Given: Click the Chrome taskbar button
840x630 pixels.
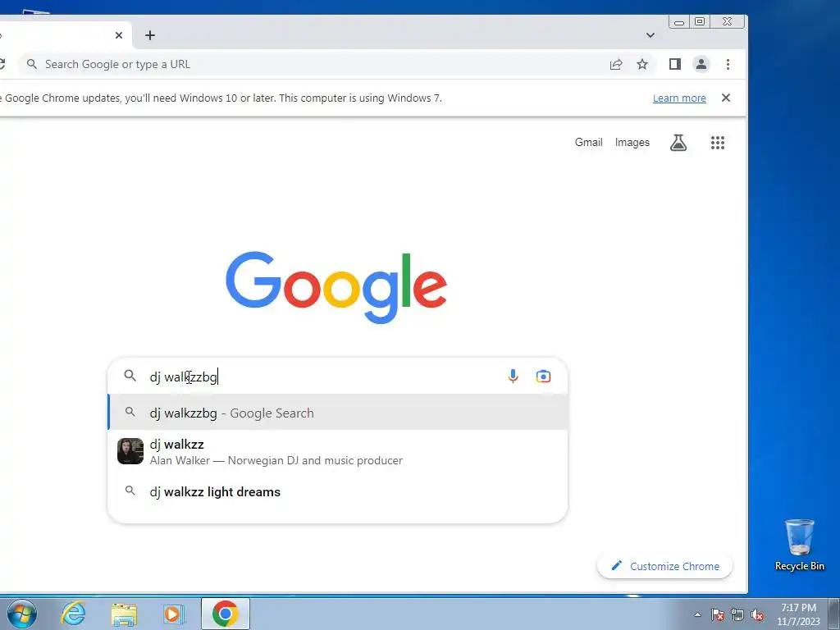Looking at the screenshot, I should coord(226,614).
